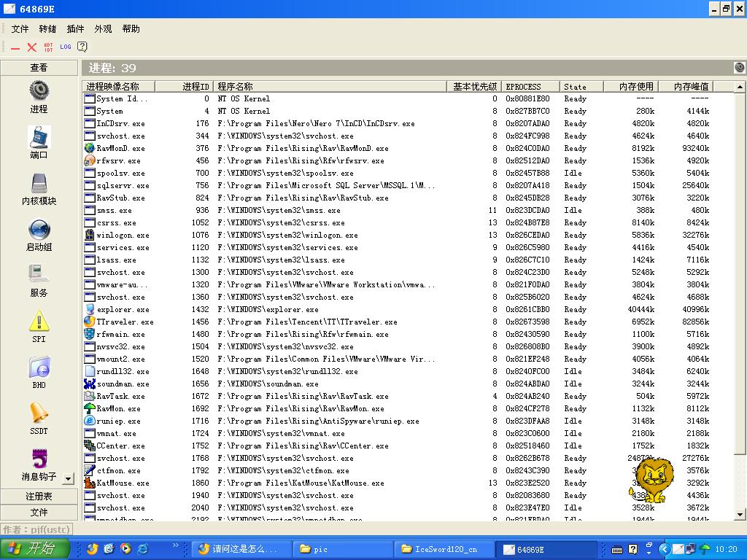
Task: Select the rundll32.exe process row
Action: point(408,371)
